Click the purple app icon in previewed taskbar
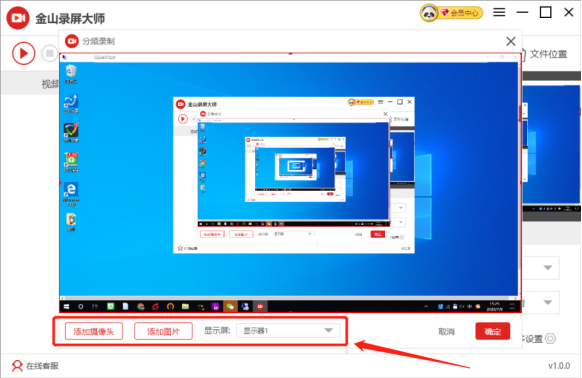Screen dimensions: 582x378 pos(215,306)
